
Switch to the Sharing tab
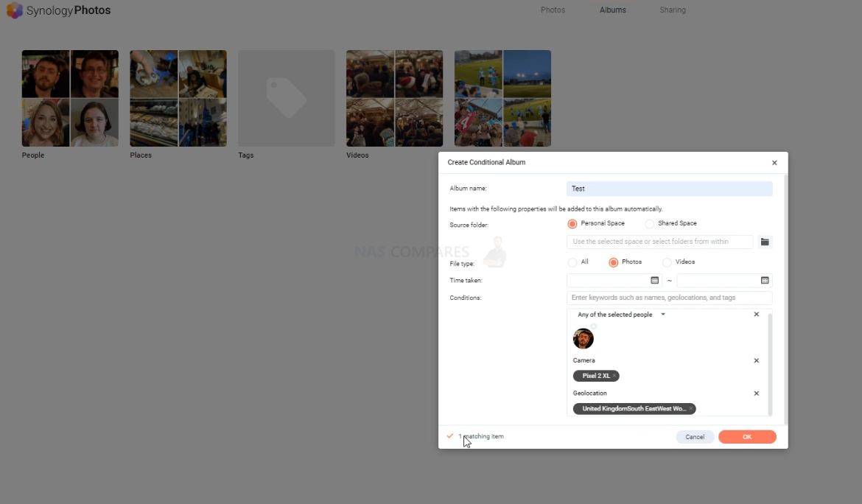click(x=673, y=10)
